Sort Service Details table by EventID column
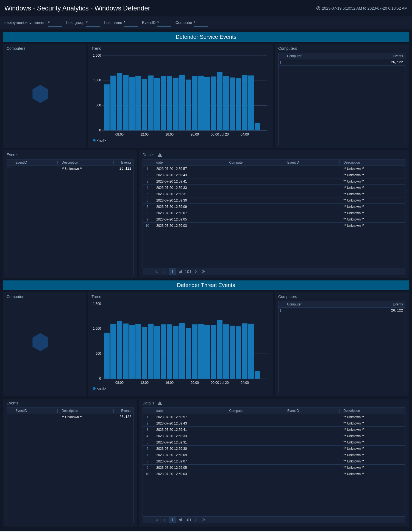412x532 pixels. point(293,162)
